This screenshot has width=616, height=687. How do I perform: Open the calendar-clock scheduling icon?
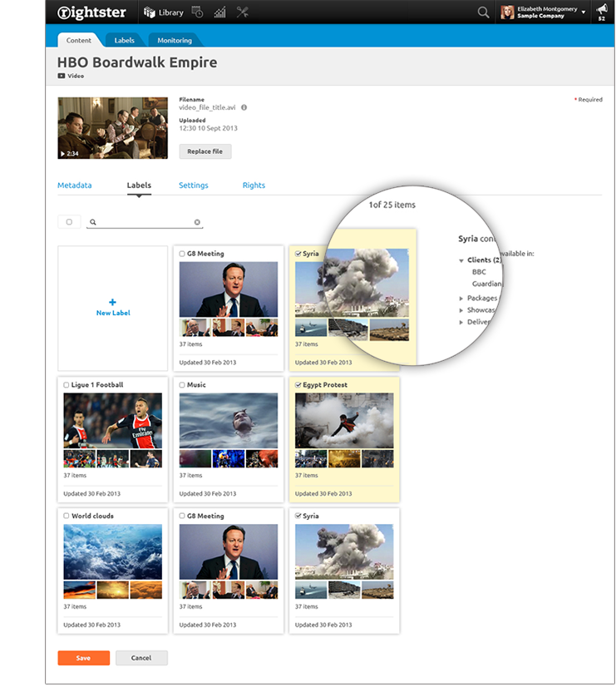(x=198, y=12)
